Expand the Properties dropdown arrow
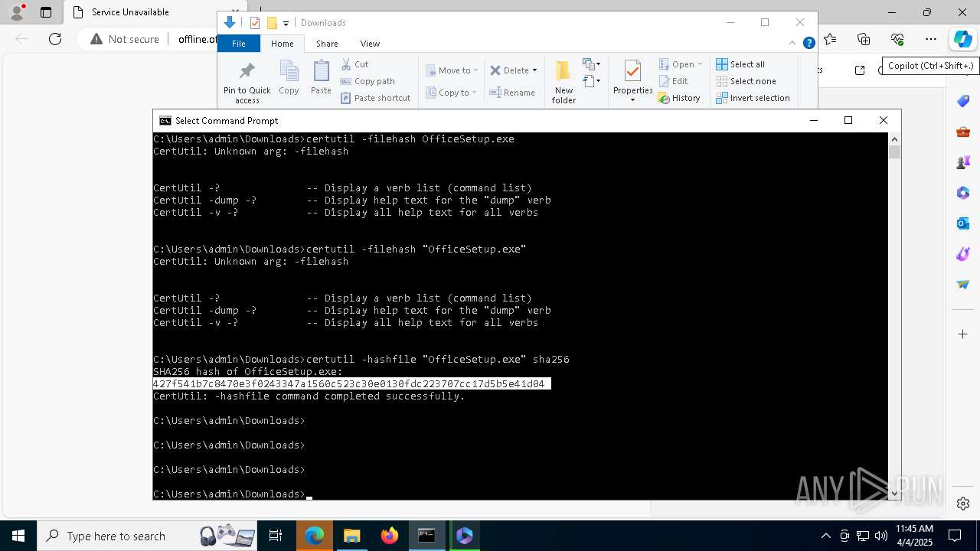The height and width of the screenshot is (551, 980). pos(632,100)
